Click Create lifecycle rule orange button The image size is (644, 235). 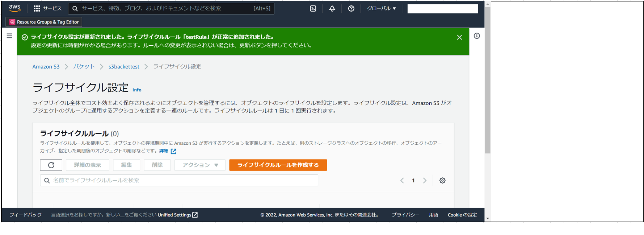(x=278, y=165)
